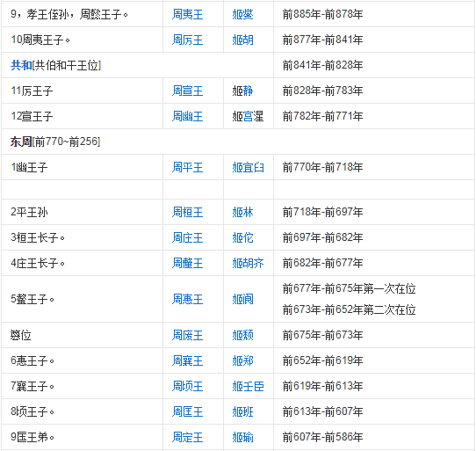Image resolution: width=476 pixels, height=451 pixels.
Task: Select the text 前718年-前697年
Action: (x=322, y=212)
